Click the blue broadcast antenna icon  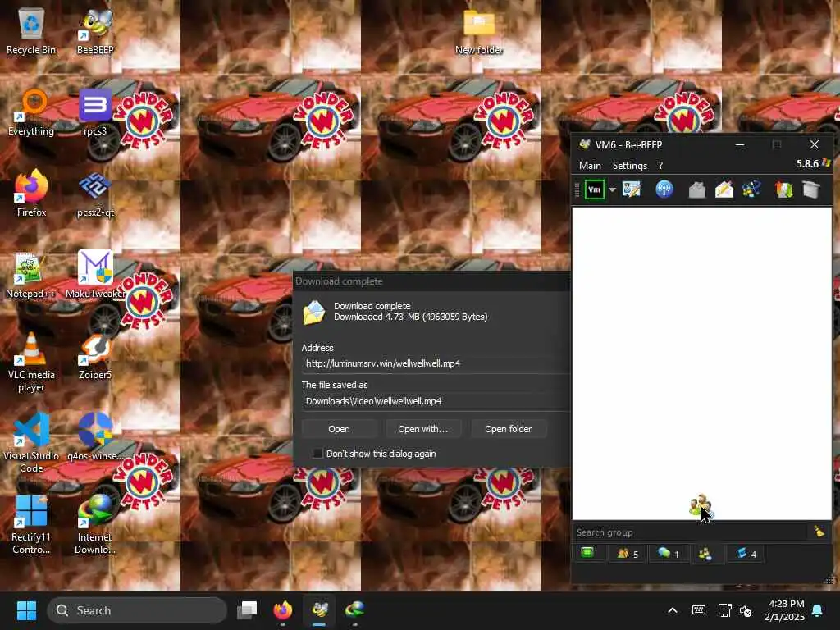pyautogui.click(x=664, y=189)
